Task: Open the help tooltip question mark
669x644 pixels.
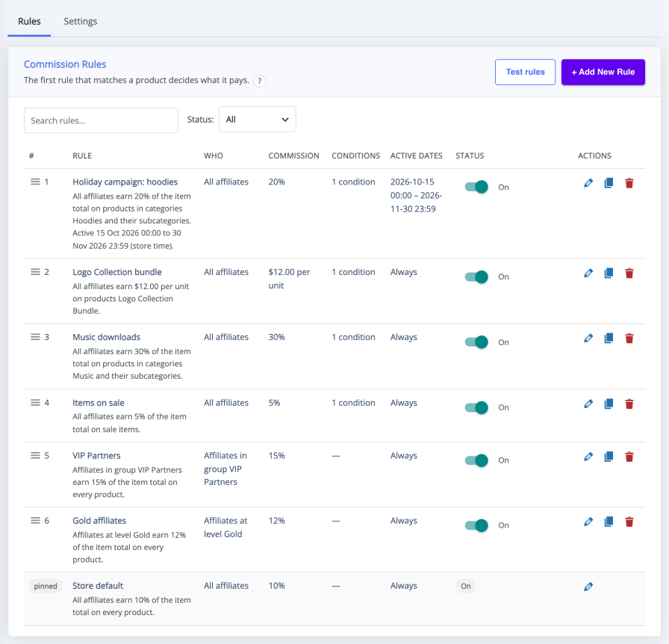Action: click(259, 81)
